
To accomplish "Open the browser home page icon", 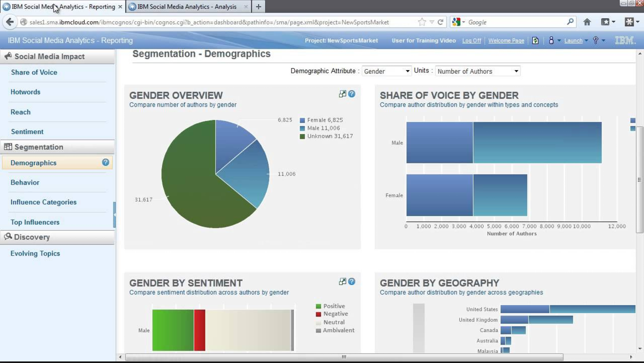I will tap(587, 22).
